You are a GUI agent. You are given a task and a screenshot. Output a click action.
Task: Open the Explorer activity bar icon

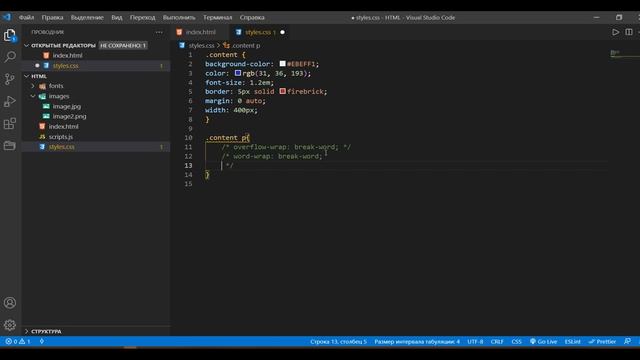click(10, 36)
